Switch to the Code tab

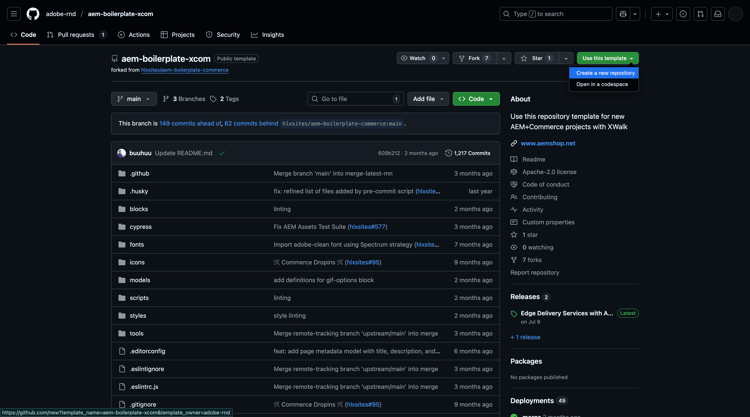pyautogui.click(x=23, y=34)
